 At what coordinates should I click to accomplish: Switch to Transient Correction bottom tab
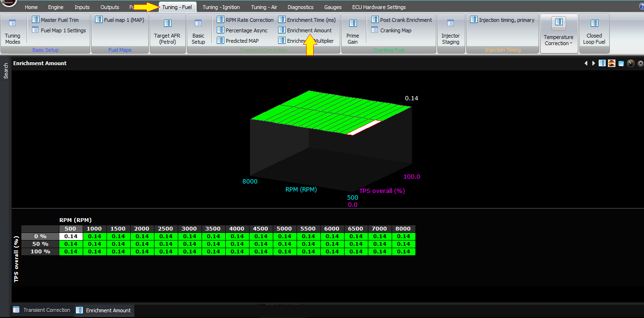tap(42, 310)
